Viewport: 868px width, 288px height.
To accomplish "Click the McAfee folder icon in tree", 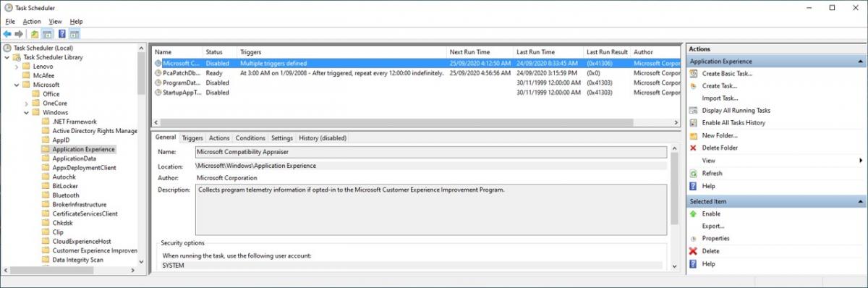I will pos(27,75).
